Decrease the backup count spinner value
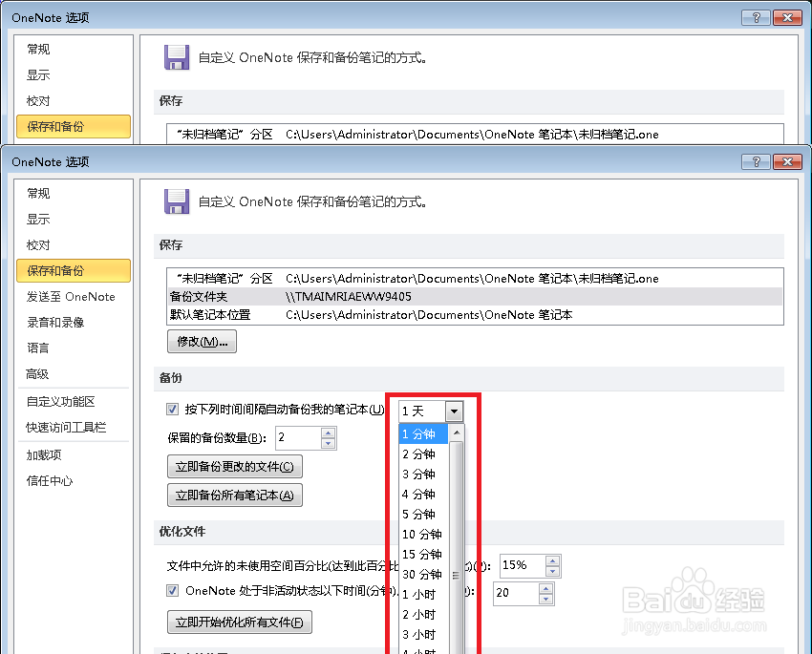 point(329,443)
